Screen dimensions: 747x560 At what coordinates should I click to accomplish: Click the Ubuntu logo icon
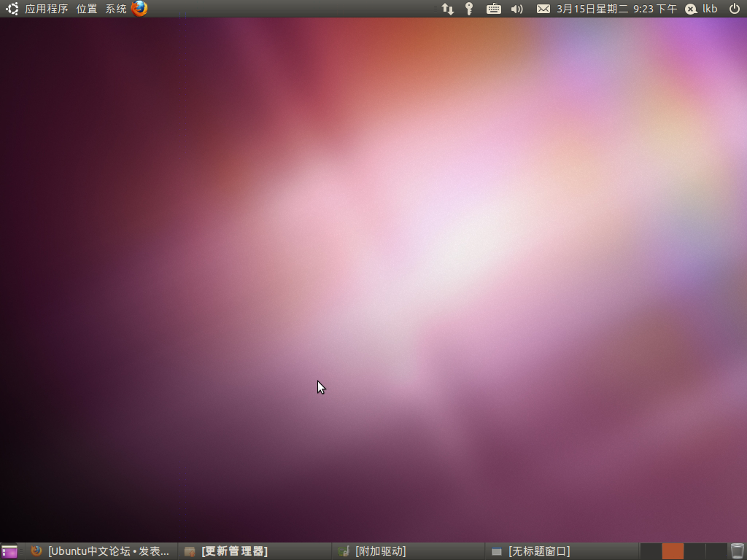(12, 9)
